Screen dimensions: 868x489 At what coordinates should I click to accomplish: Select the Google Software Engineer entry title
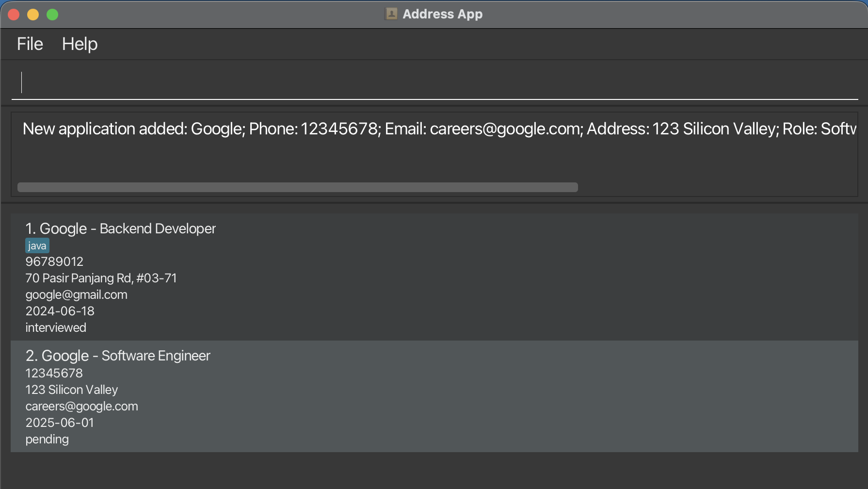coord(118,356)
